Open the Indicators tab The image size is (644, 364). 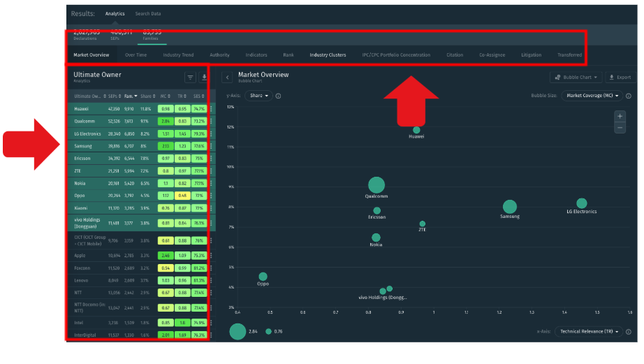click(256, 54)
